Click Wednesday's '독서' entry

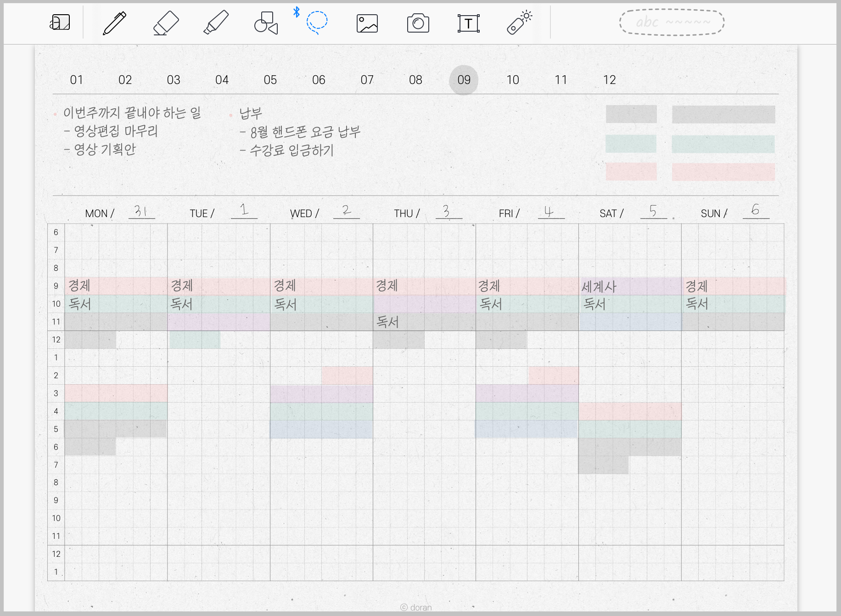tap(285, 304)
